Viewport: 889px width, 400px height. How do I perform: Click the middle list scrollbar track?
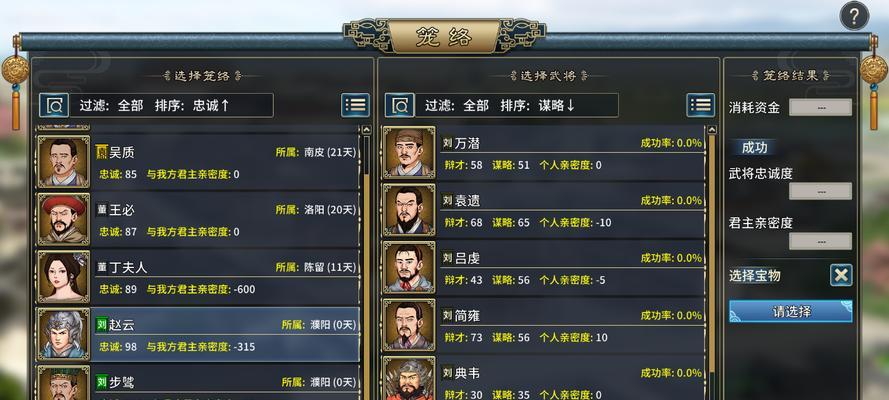(712, 261)
